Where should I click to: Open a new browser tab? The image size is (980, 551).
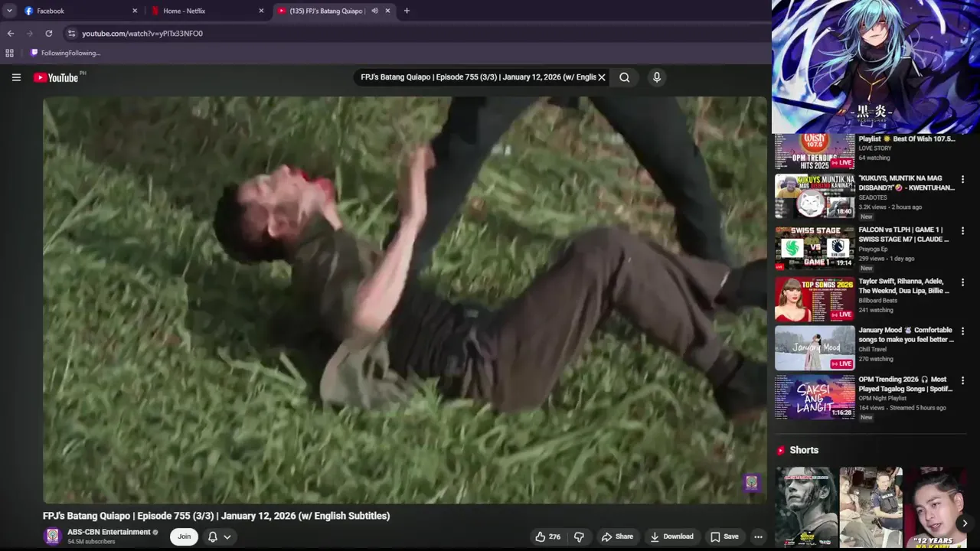407,11
